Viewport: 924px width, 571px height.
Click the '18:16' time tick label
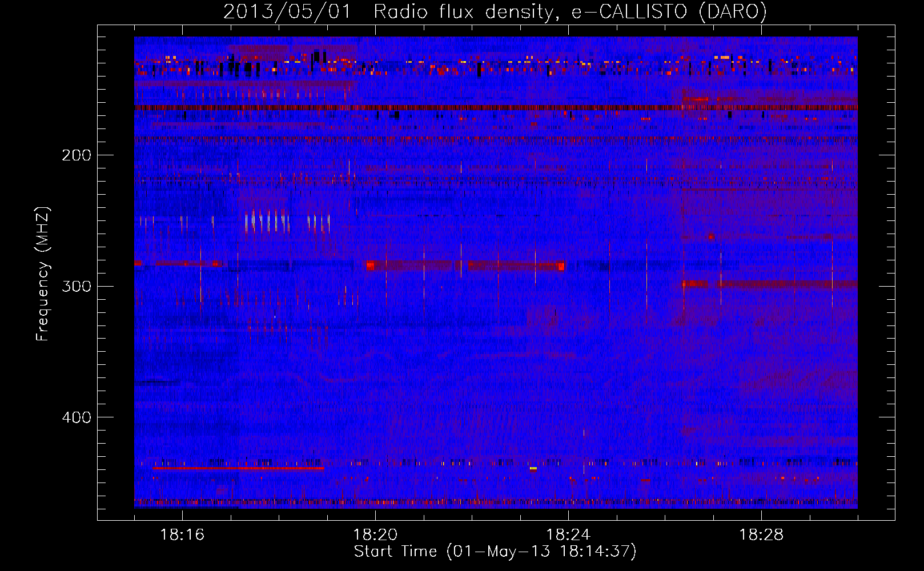(182, 534)
